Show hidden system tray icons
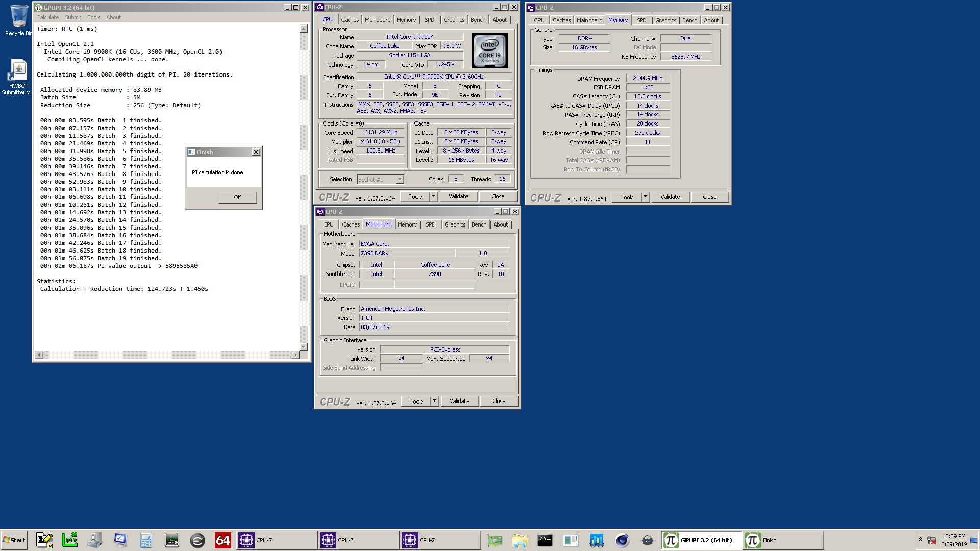 pos(920,540)
